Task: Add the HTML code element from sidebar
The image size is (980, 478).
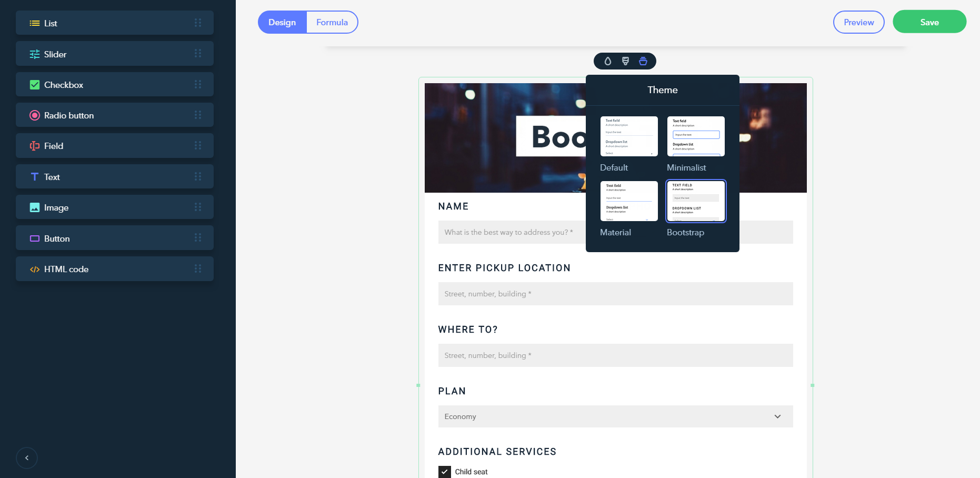Action: pos(115,268)
